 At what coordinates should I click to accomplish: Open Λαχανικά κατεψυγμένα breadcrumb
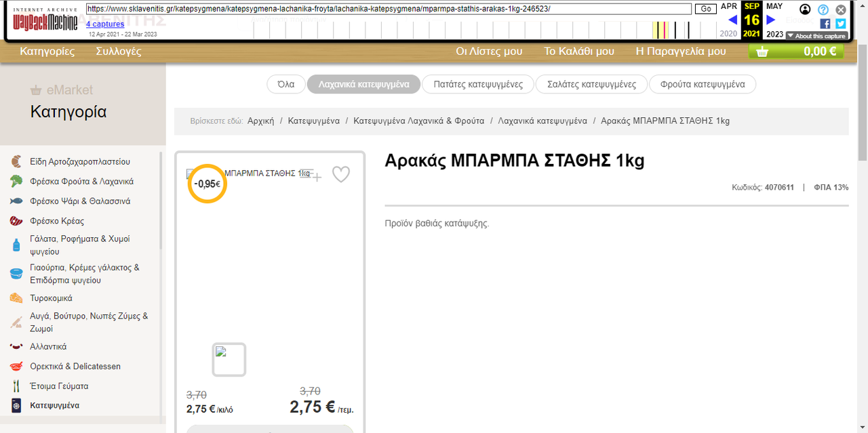point(542,121)
